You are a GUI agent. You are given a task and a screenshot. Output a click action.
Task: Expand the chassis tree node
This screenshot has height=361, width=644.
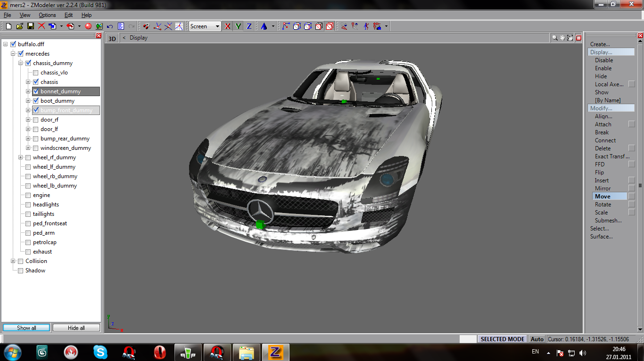[28, 82]
